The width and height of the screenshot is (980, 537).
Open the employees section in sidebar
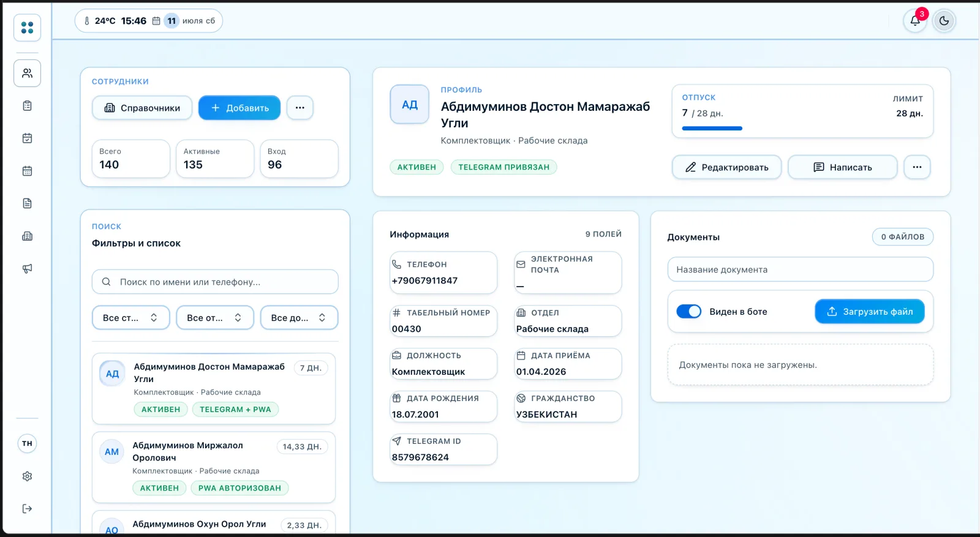point(27,73)
